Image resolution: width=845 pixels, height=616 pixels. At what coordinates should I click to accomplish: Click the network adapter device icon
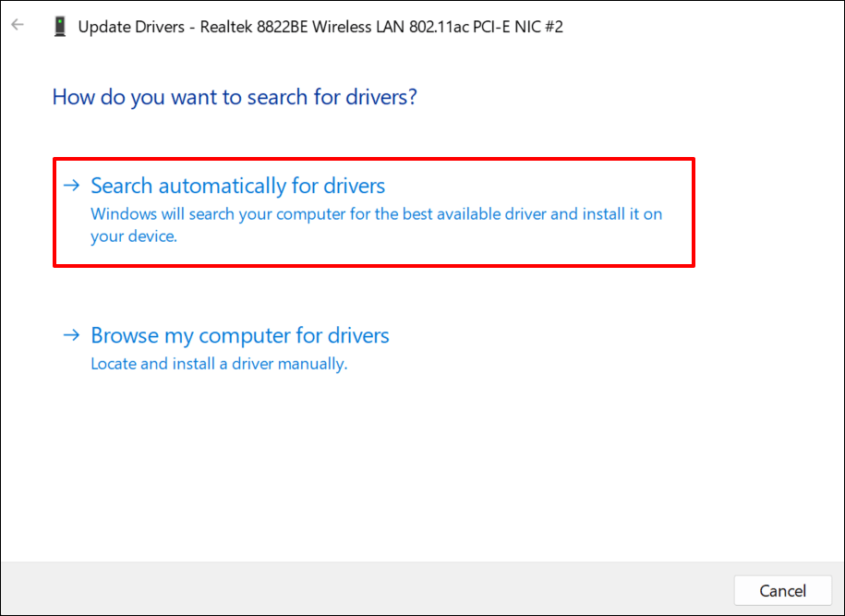click(60, 27)
